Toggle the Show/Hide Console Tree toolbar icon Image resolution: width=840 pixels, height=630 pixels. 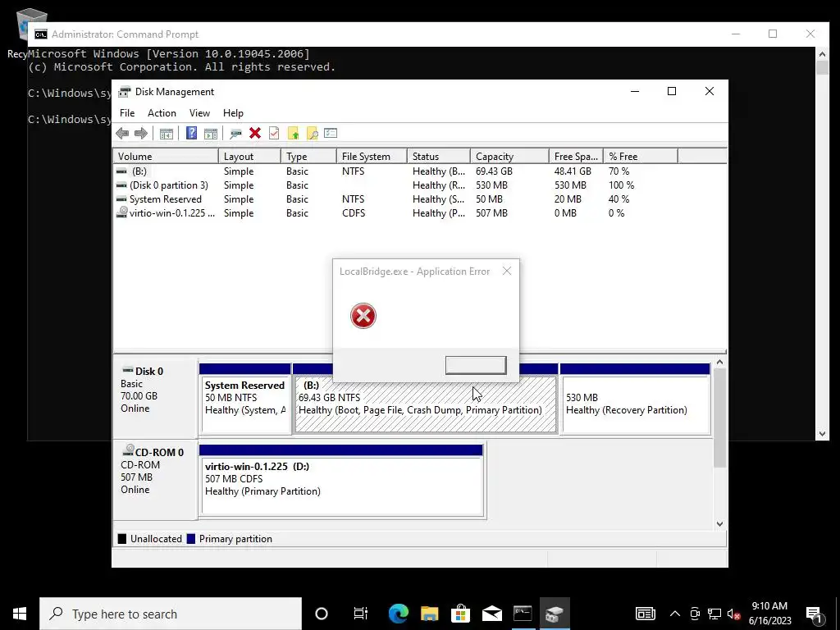166,134
